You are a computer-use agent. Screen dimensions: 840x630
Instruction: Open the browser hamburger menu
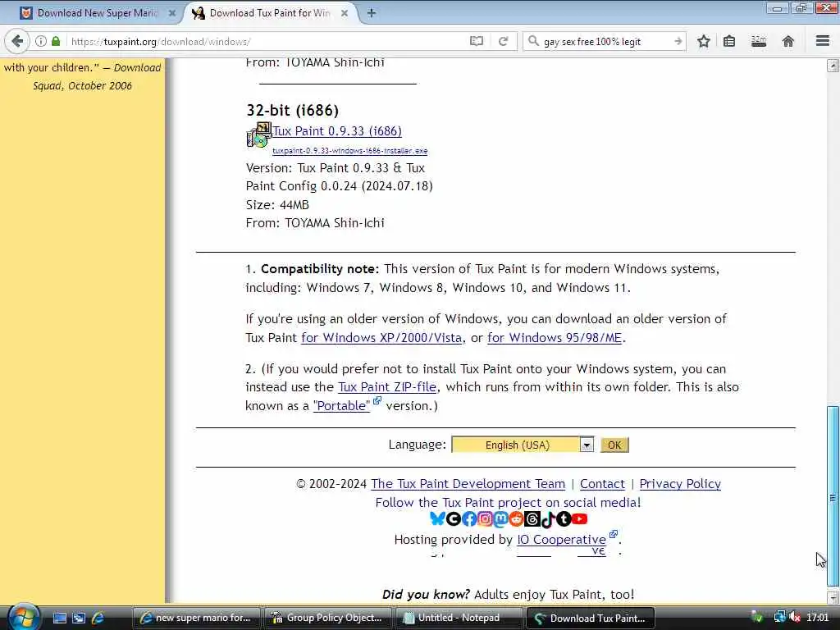pyautogui.click(x=823, y=41)
